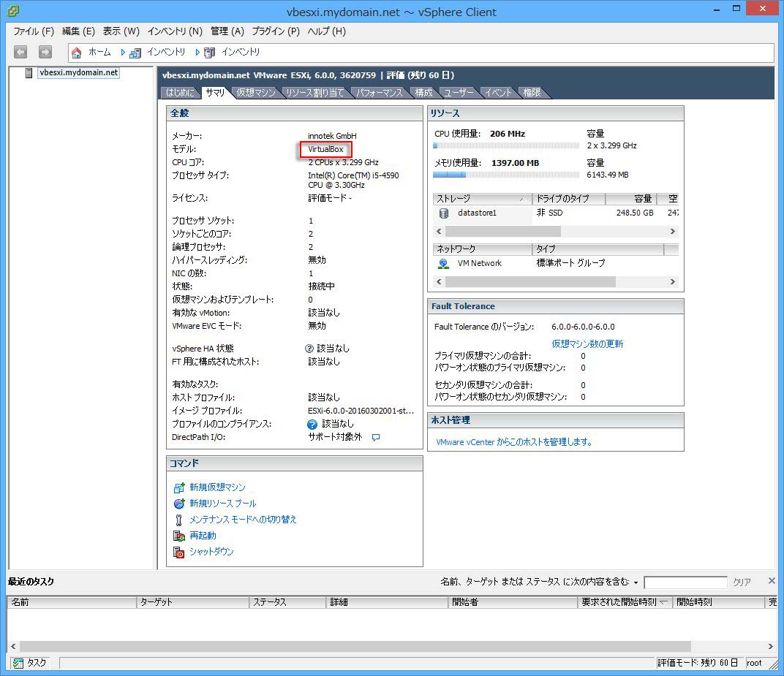This screenshot has width=784, height=676.
Task: Click the shutdown host icon
Action: [179, 552]
